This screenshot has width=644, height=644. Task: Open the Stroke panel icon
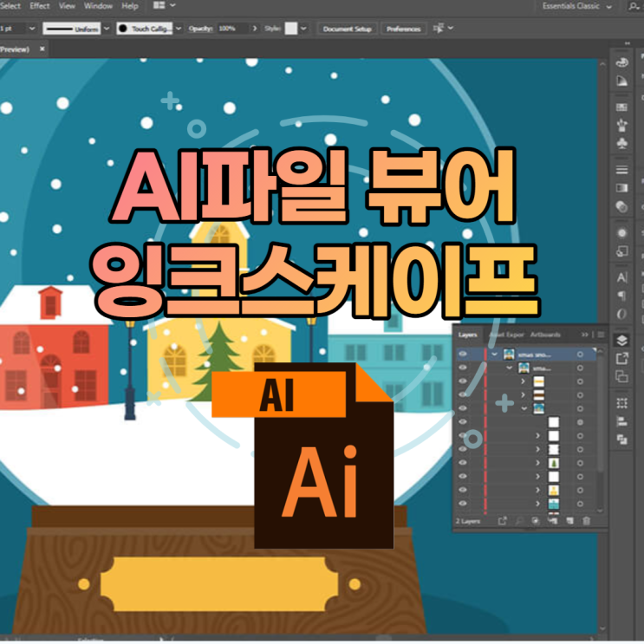[x=621, y=170]
